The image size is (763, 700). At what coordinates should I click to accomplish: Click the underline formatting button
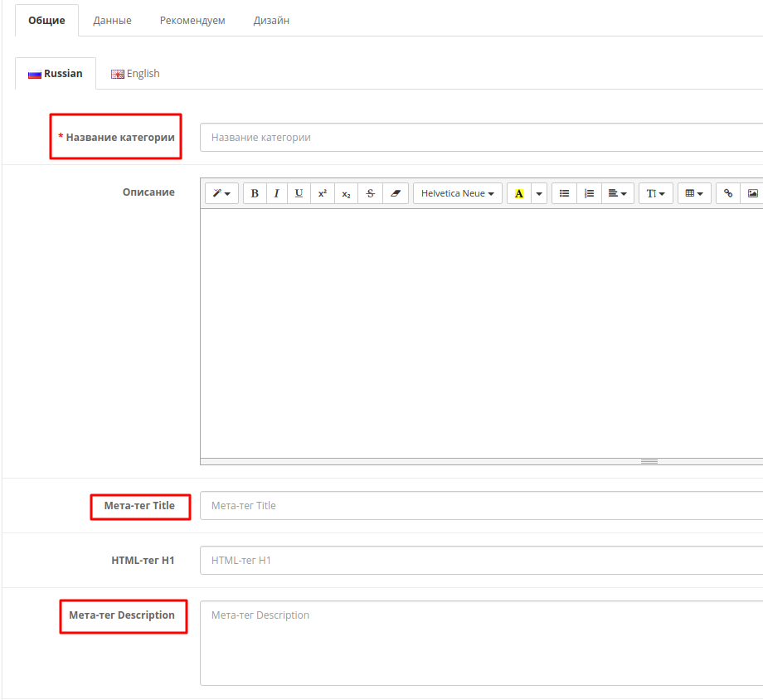[x=299, y=193]
